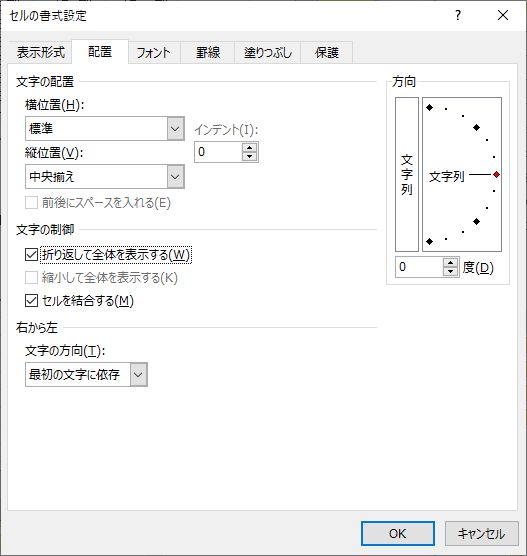Uncheck 折り返して全体を表示する checkbox
Viewport: 527px width, 556px height.
click(32, 255)
